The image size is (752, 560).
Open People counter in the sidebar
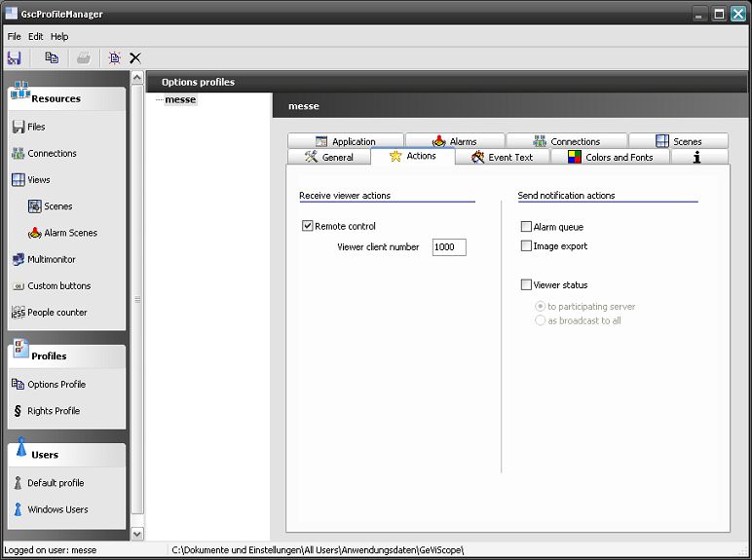coord(56,313)
